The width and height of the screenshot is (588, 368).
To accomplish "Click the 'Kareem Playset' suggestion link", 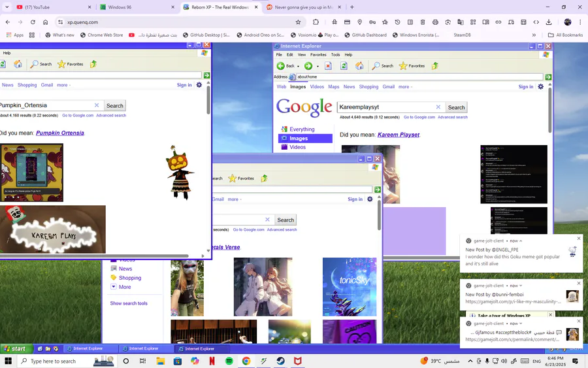I will [x=399, y=135].
